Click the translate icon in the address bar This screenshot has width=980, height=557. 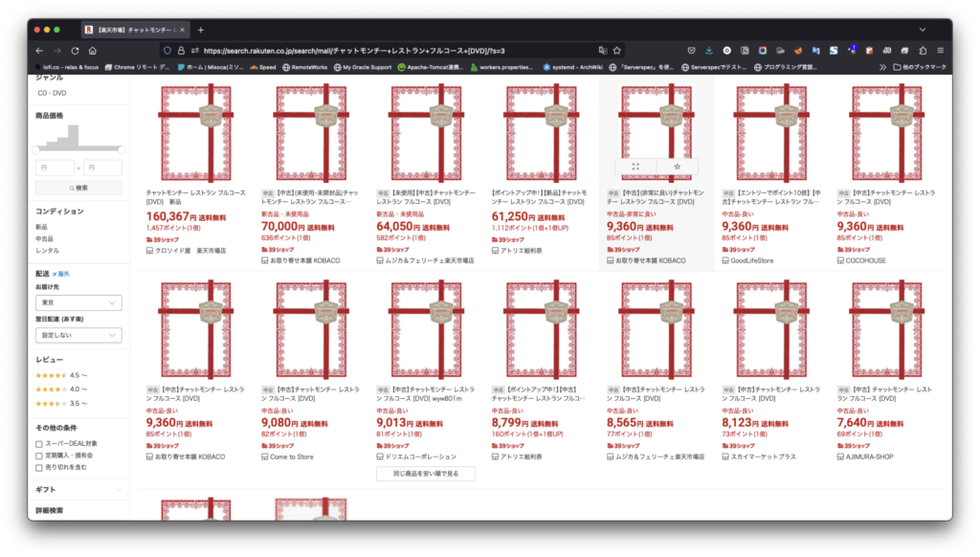click(x=603, y=50)
